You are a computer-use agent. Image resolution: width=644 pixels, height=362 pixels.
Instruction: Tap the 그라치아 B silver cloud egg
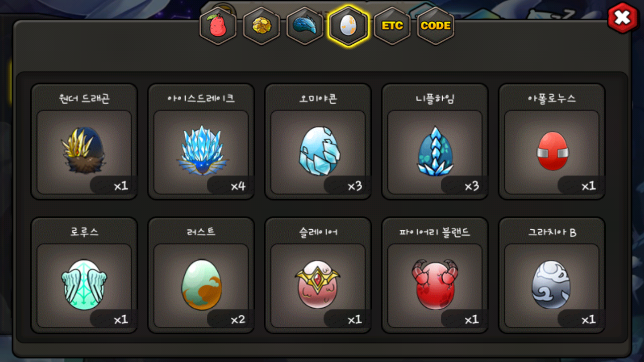click(551, 285)
